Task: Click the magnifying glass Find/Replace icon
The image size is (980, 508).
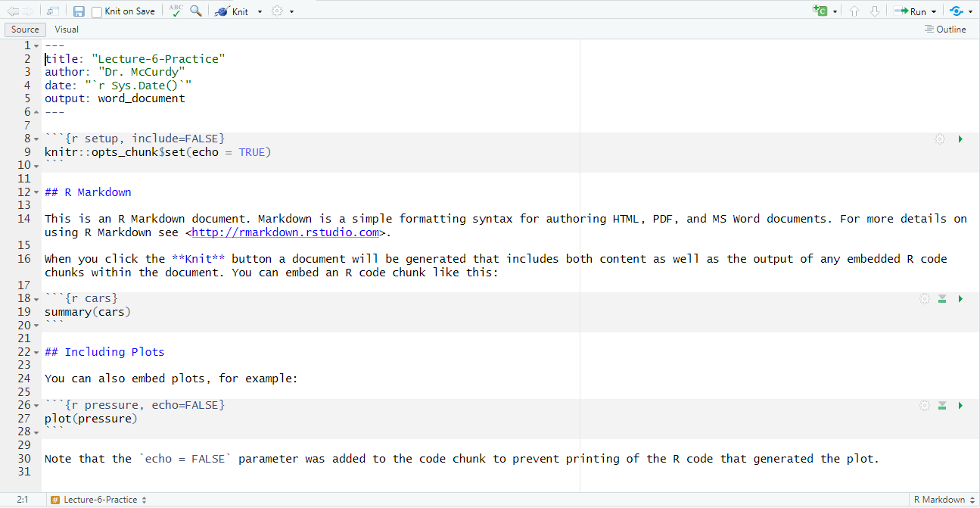Action: (x=196, y=11)
